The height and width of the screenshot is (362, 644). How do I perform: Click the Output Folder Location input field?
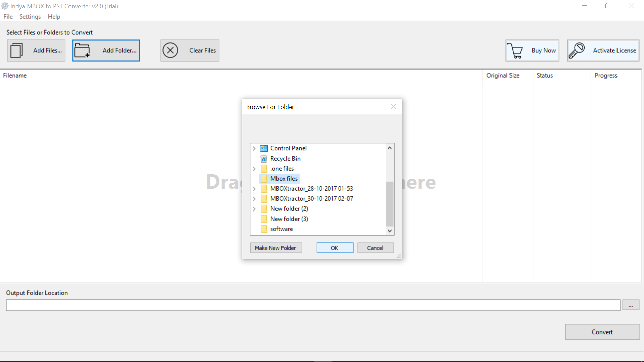point(313,305)
